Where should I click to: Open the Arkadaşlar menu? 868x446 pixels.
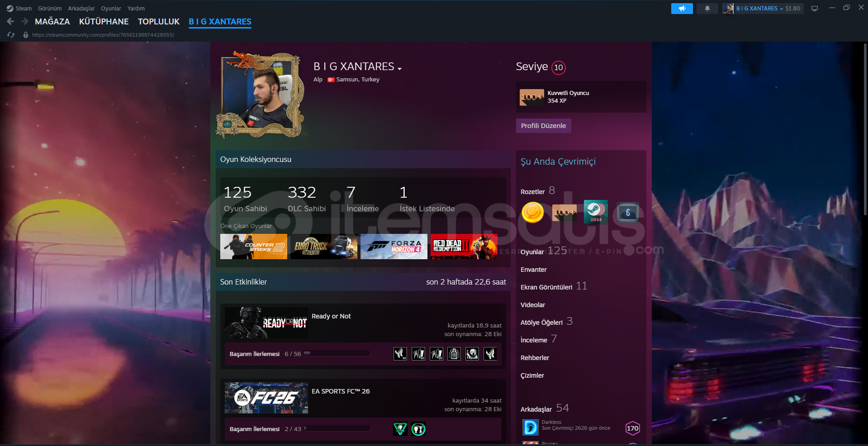[x=81, y=9]
